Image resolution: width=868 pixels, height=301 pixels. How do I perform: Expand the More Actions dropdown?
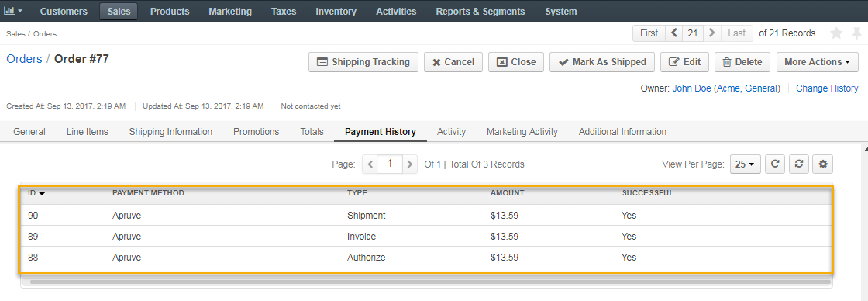[x=817, y=62]
